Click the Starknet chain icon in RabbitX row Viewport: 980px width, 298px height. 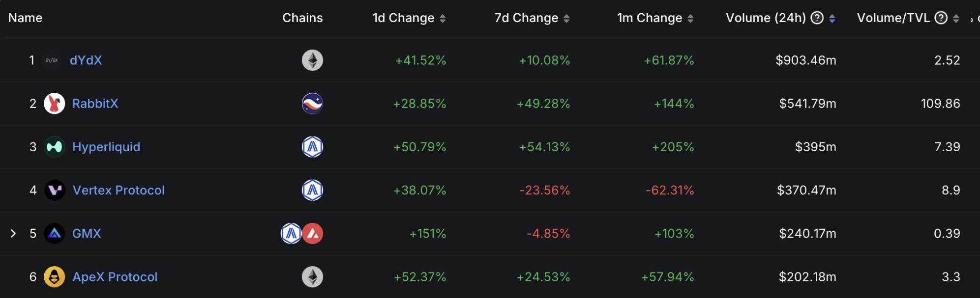tap(312, 104)
